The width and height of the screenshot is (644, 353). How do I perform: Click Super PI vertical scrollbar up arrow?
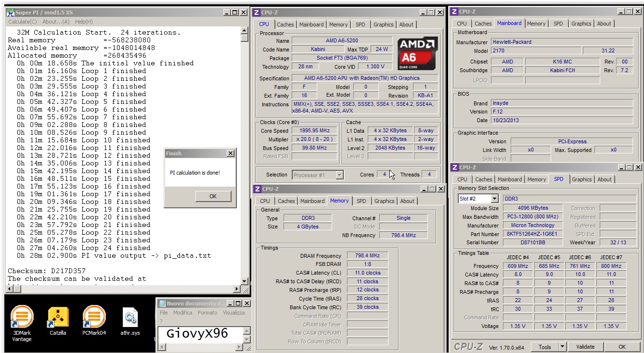click(x=244, y=30)
